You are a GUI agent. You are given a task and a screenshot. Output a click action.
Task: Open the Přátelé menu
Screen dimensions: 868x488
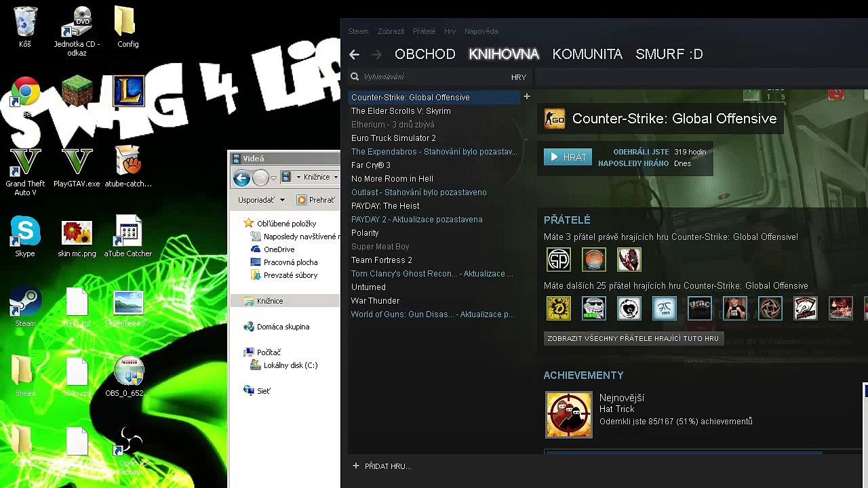point(424,31)
